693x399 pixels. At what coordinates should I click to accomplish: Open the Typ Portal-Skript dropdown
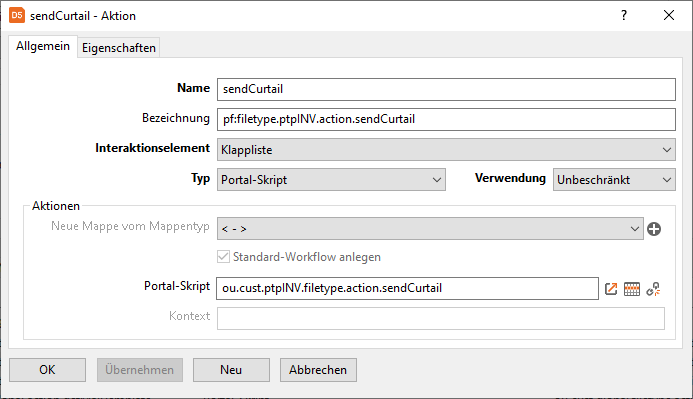[x=331, y=180]
